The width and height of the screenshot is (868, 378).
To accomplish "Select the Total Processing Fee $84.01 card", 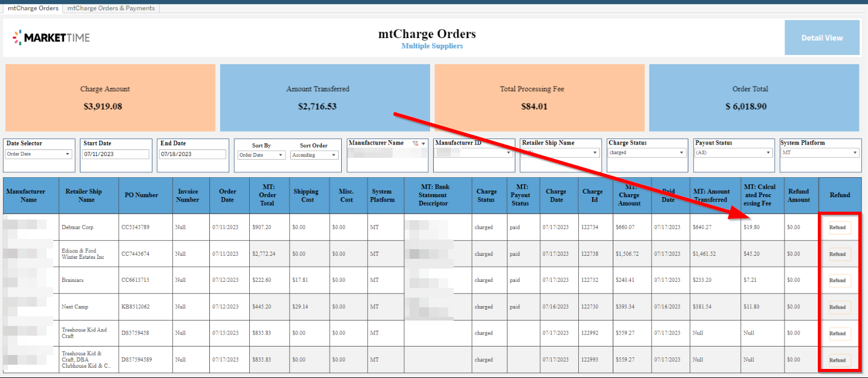I will point(540,98).
